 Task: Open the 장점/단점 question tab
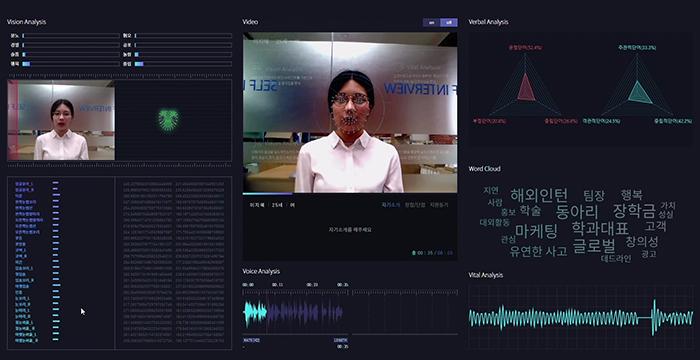415,205
